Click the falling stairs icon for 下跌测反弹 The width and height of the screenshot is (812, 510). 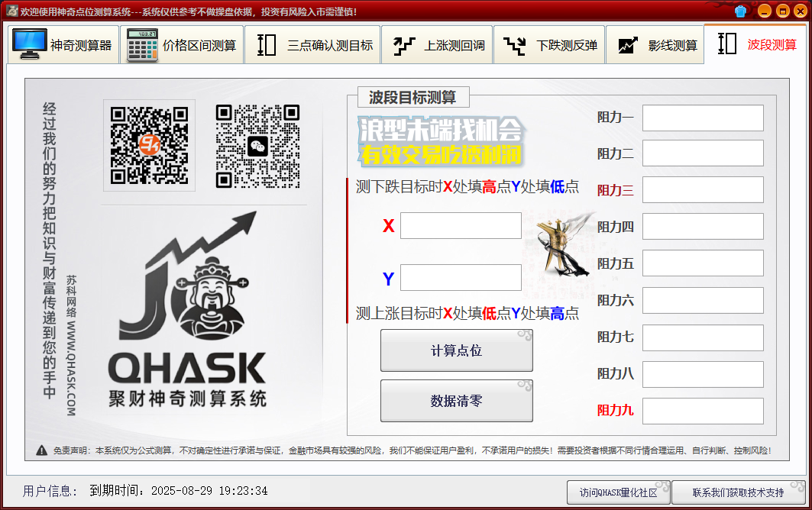coord(515,46)
